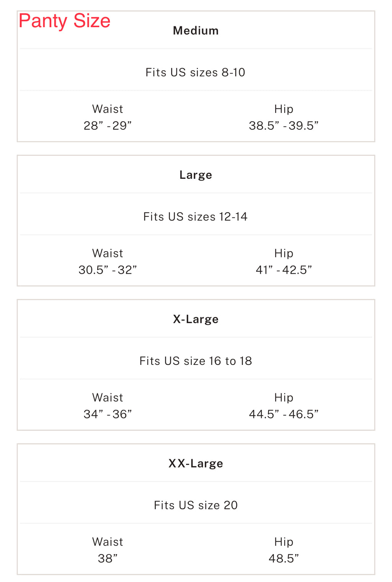The image size is (392, 582).
Task: Select the Medium size heading
Action: 196,31
